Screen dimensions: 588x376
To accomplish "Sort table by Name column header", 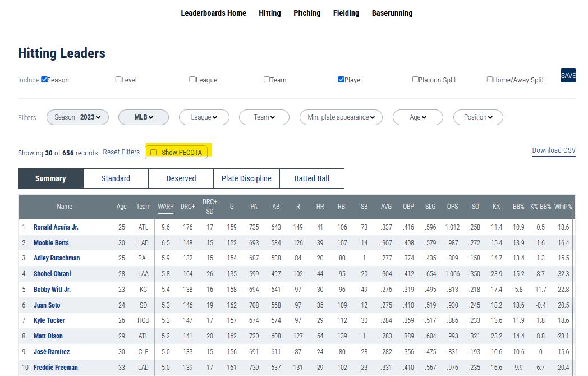I will click(x=65, y=207).
